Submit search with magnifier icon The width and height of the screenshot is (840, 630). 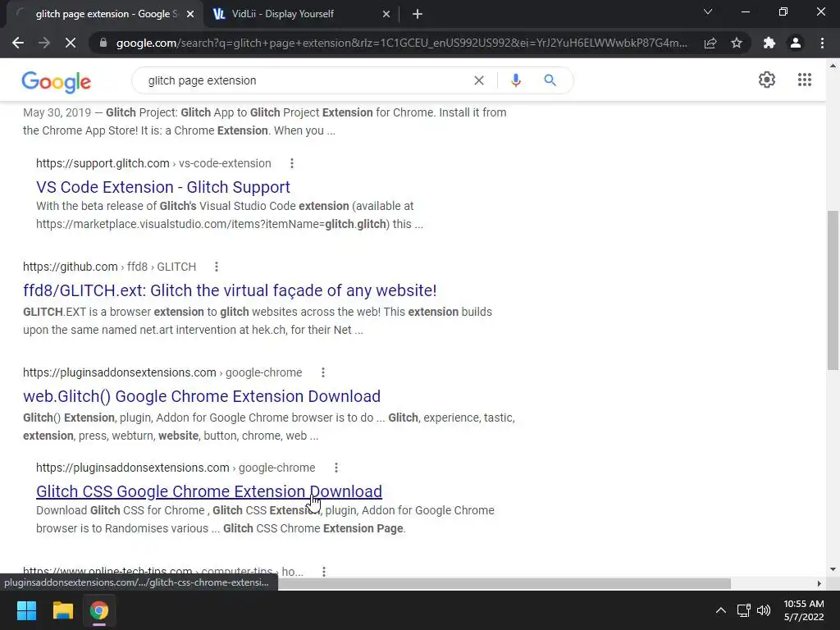point(550,80)
